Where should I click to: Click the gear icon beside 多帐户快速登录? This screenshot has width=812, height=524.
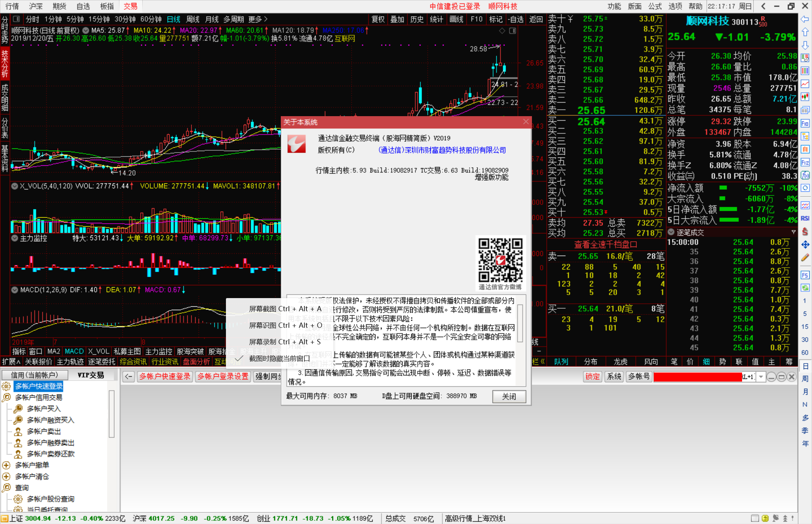[x=6, y=386]
